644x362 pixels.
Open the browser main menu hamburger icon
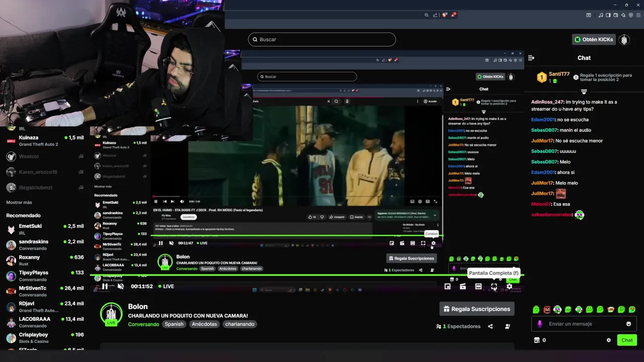click(x=638, y=15)
